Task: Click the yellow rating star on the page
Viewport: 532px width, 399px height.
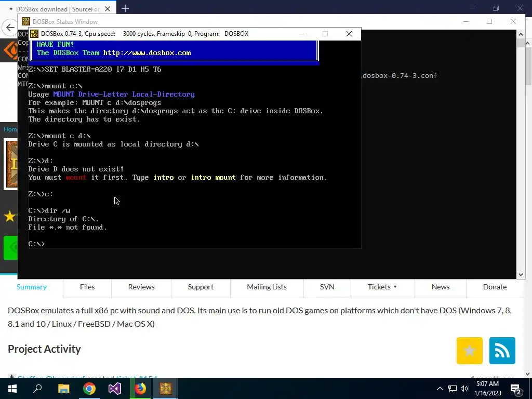Action: 10,216
